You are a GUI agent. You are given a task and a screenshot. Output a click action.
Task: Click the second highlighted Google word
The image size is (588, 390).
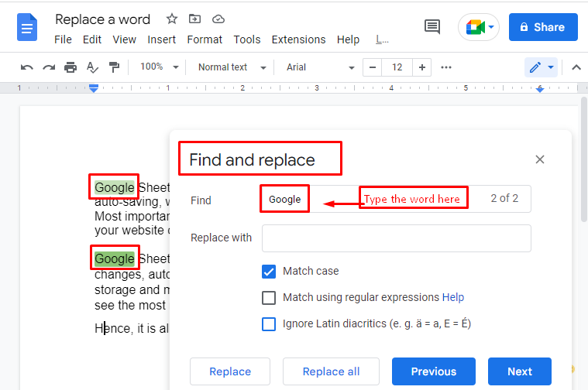pyautogui.click(x=115, y=258)
